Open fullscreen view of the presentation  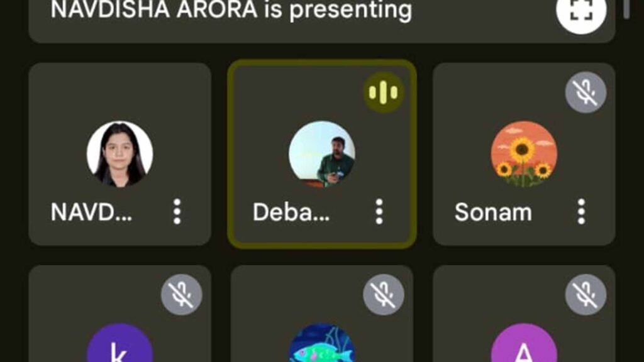point(581,10)
